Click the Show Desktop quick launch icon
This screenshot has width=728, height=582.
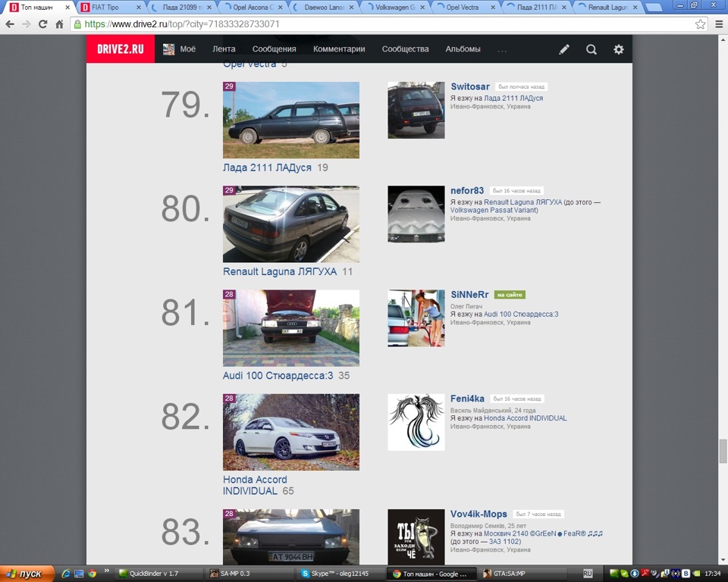pos(79,574)
